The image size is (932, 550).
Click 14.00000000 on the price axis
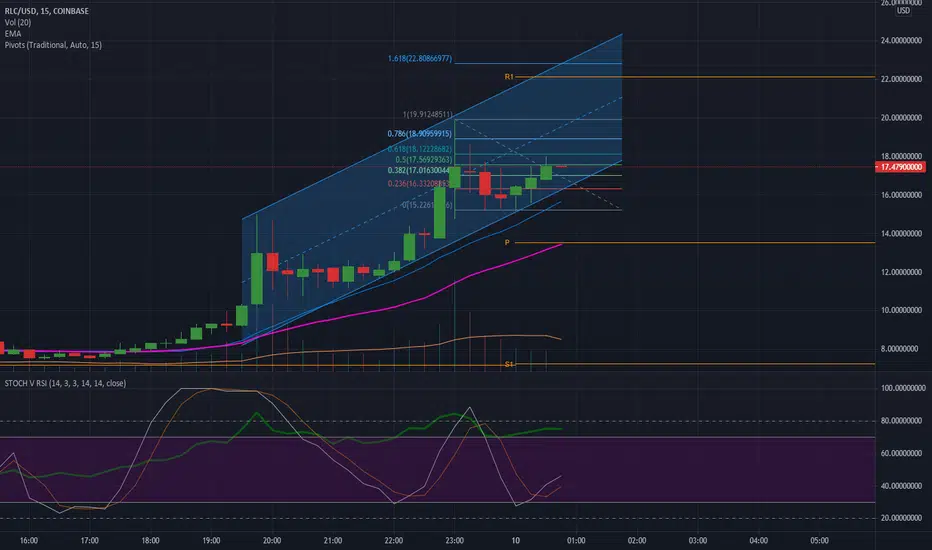(901, 234)
